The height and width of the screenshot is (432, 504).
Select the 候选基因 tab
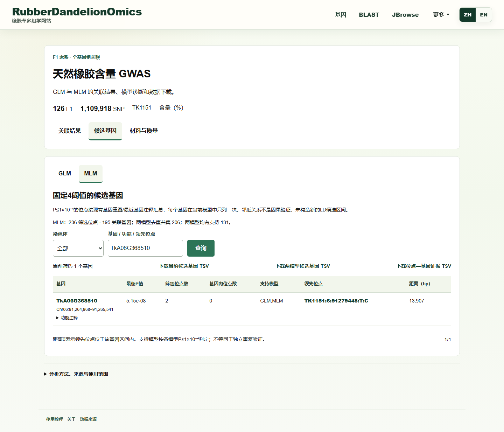tap(105, 131)
